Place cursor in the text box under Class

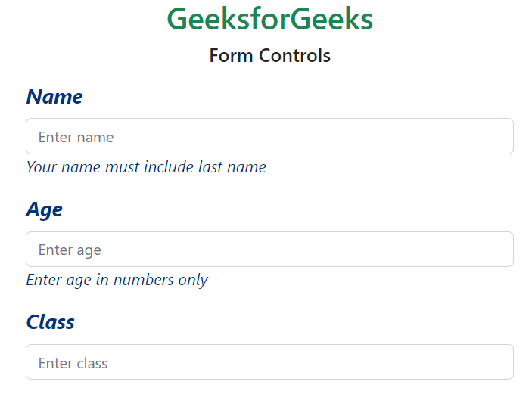point(269,362)
